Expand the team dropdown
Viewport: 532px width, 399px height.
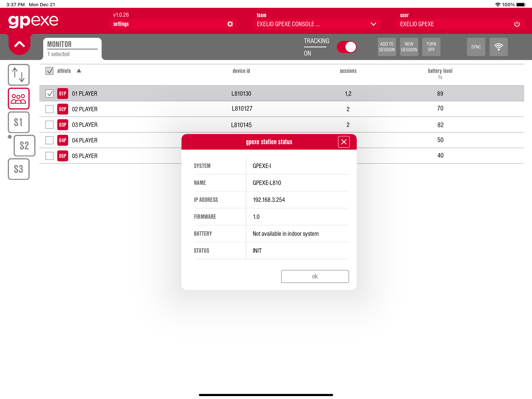coord(316,24)
